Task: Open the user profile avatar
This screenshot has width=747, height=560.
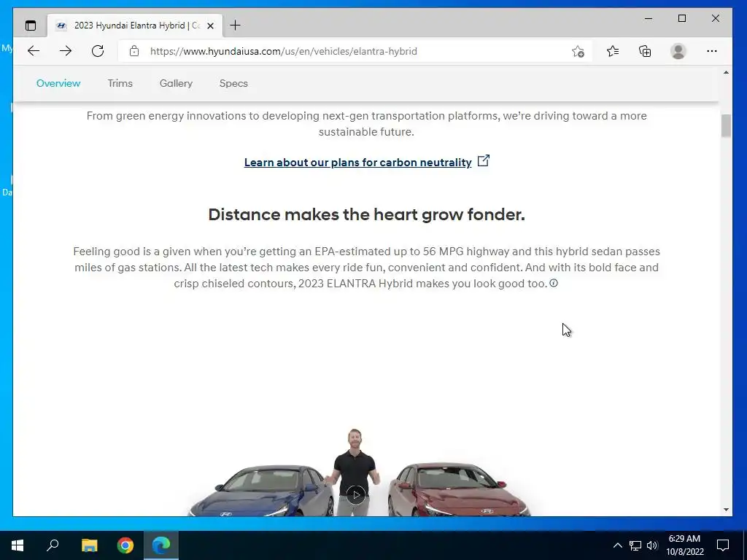Action: pos(678,51)
